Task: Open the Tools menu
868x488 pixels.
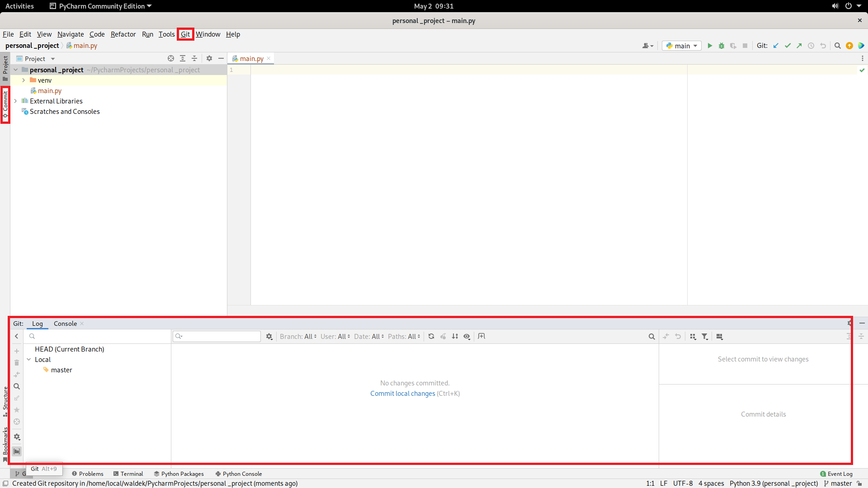Action: tap(166, 34)
